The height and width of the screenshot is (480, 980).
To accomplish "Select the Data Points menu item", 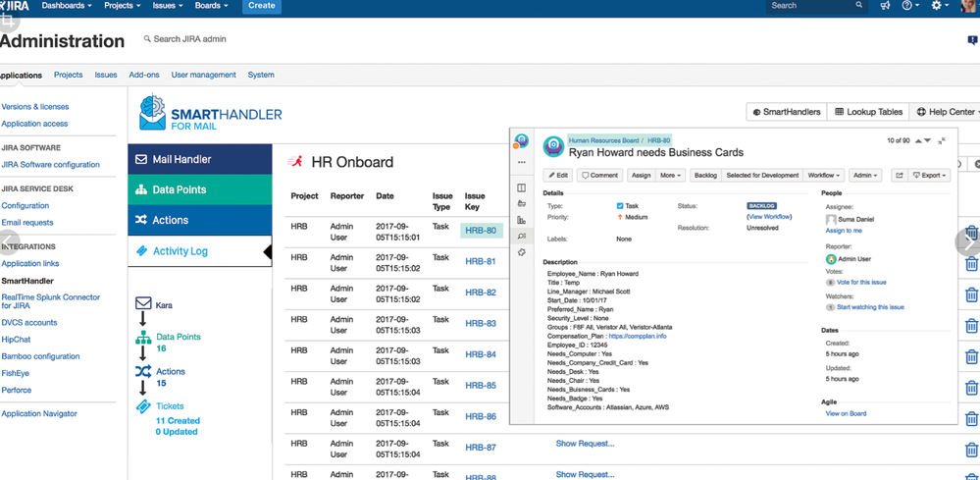I will click(x=200, y=189).
